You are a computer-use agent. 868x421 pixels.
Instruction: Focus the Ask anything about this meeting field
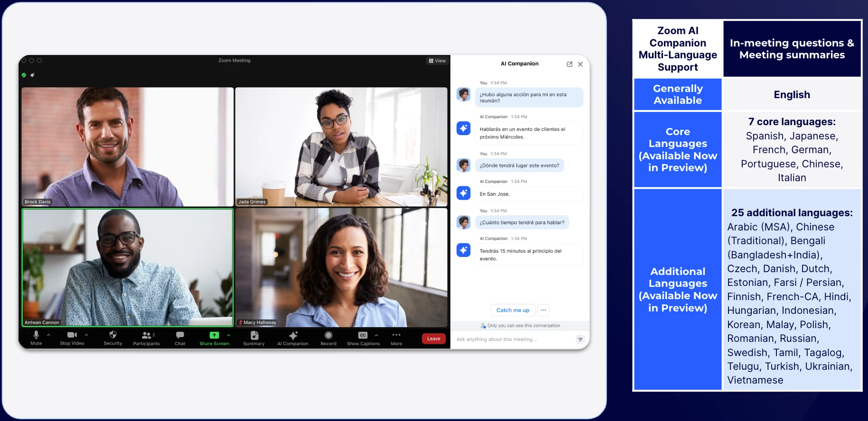click(513, 339)
